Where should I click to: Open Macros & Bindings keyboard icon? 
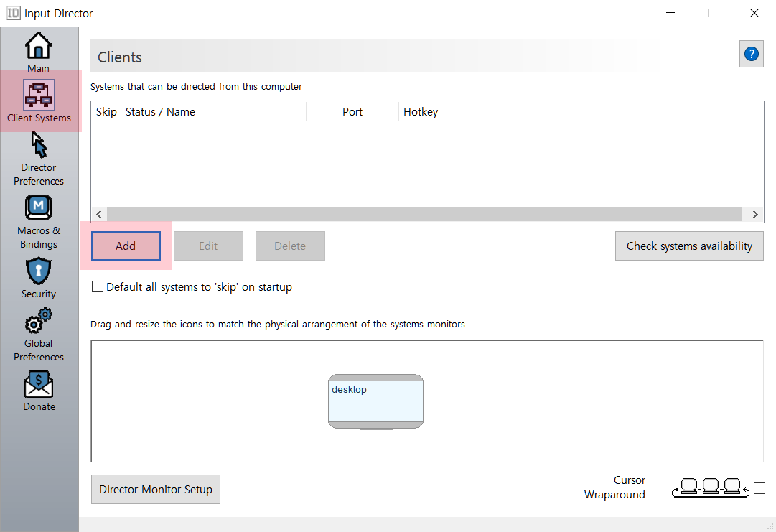point(39,208)
